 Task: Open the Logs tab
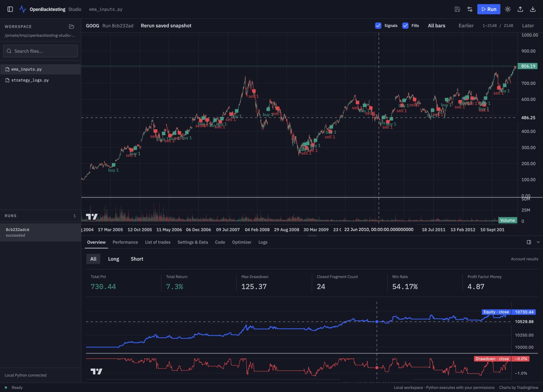click(x=263, y=242)
